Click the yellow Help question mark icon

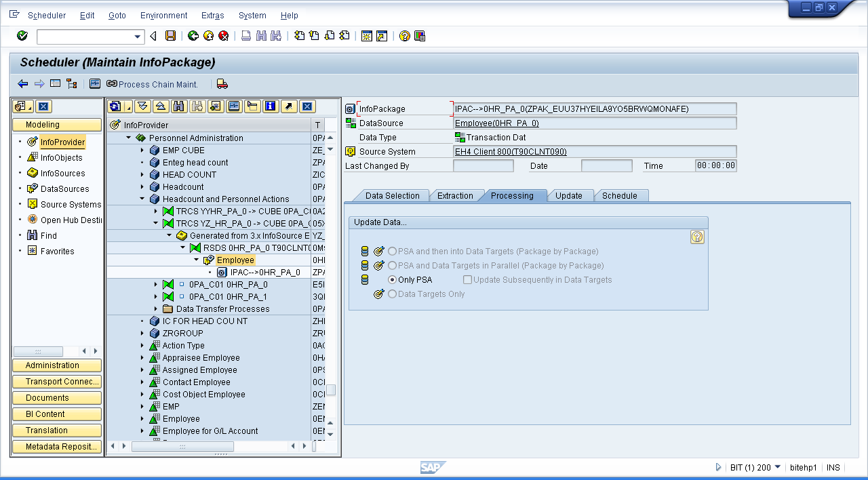click(405, 36)
